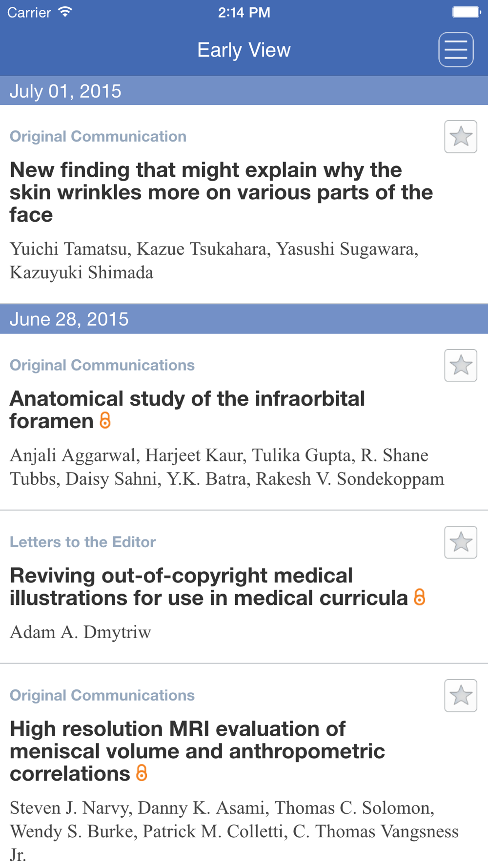Screen dimensions: 488x868
Task: Tap the Early View title
Action: 244,50
